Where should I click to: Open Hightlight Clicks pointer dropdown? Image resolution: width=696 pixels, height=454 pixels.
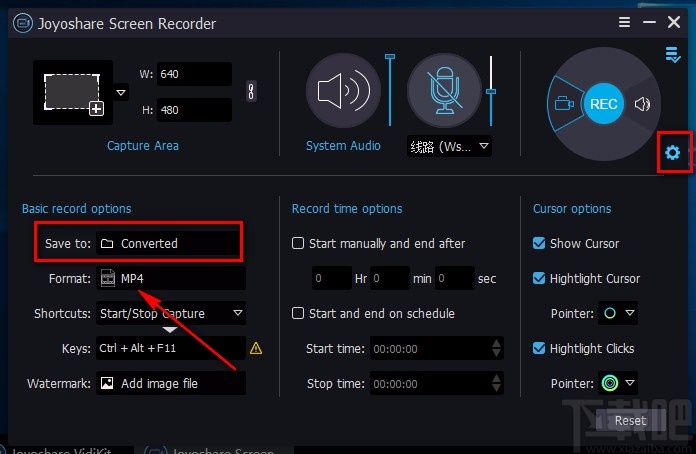point(629,383)
